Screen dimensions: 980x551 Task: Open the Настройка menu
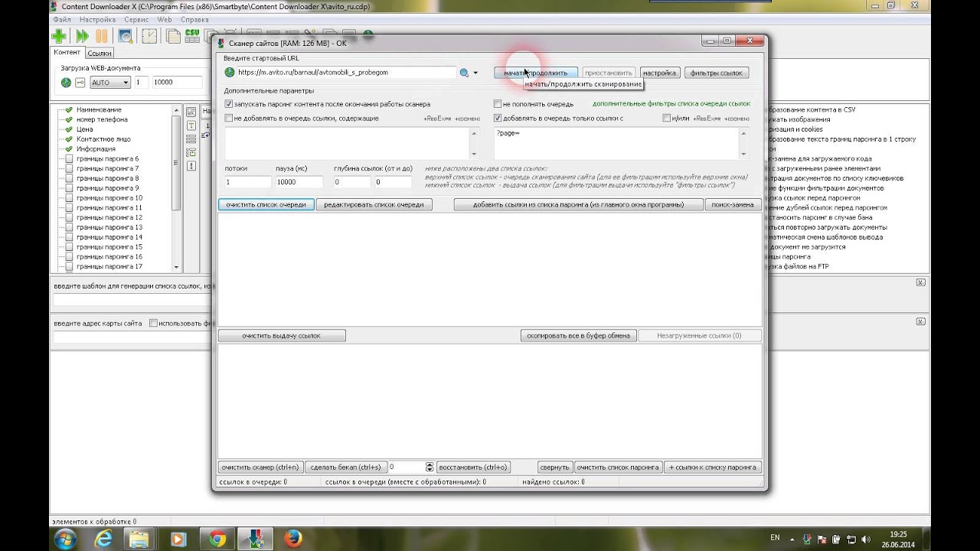pos(97,19)
